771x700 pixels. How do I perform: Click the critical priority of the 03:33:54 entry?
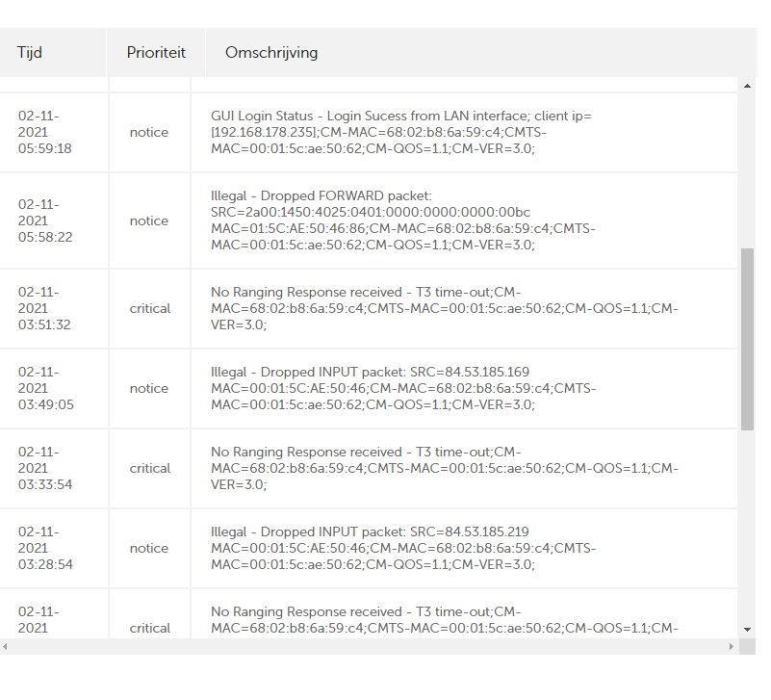(150, 469)
